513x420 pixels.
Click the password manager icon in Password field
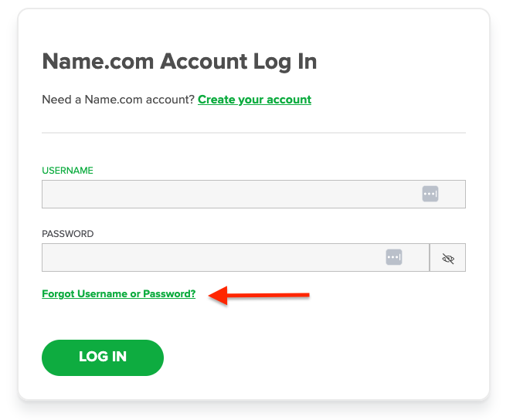click(394, 257)
